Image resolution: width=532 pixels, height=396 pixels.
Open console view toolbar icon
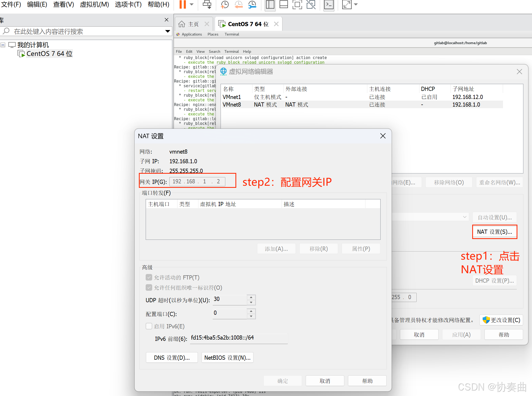point(329,4)
